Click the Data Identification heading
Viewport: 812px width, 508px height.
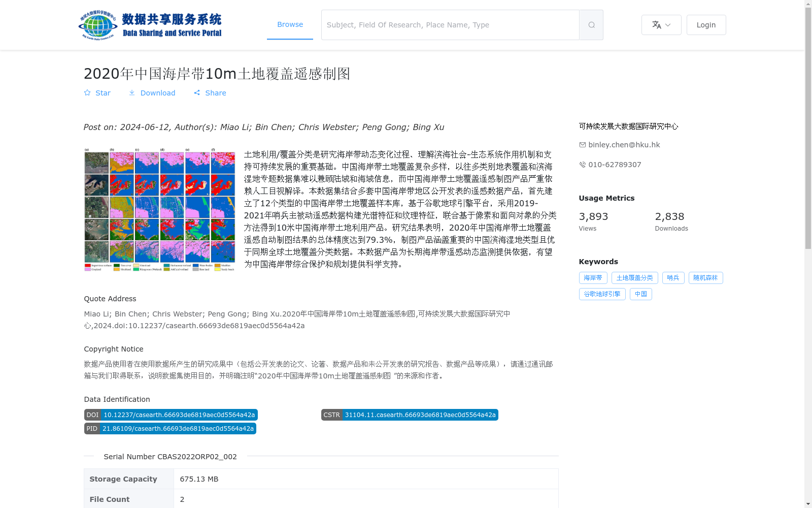pyautogui.click(x=117, y=399)
